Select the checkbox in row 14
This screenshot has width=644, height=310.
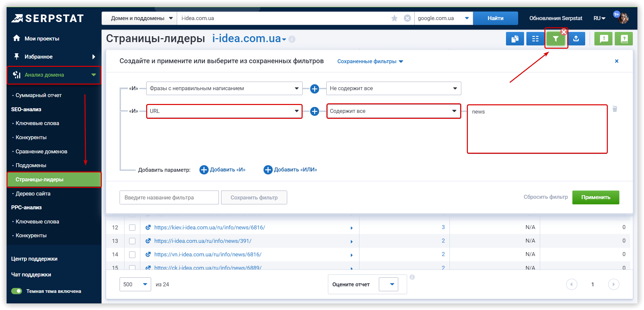[132, 254]
